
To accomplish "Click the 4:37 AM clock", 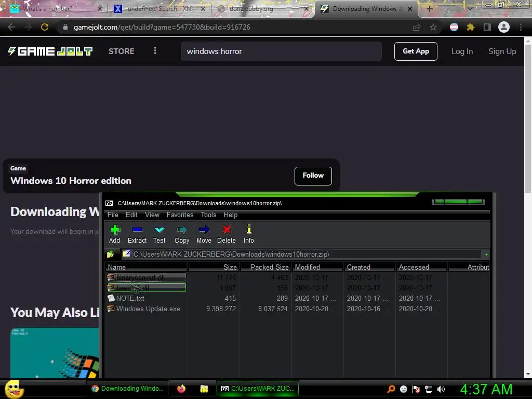I will tap(486, 389).
